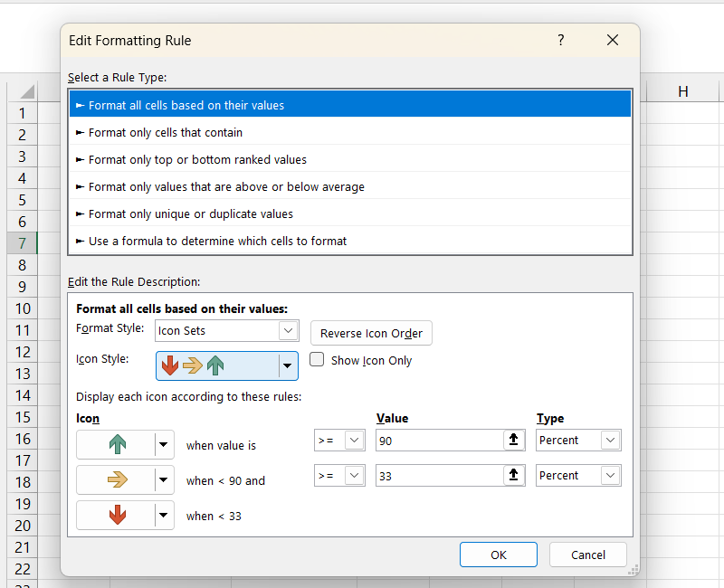Viewport: 724px width, 588px height.
Task: Click the red down arrow icon button
Action: 118,516
